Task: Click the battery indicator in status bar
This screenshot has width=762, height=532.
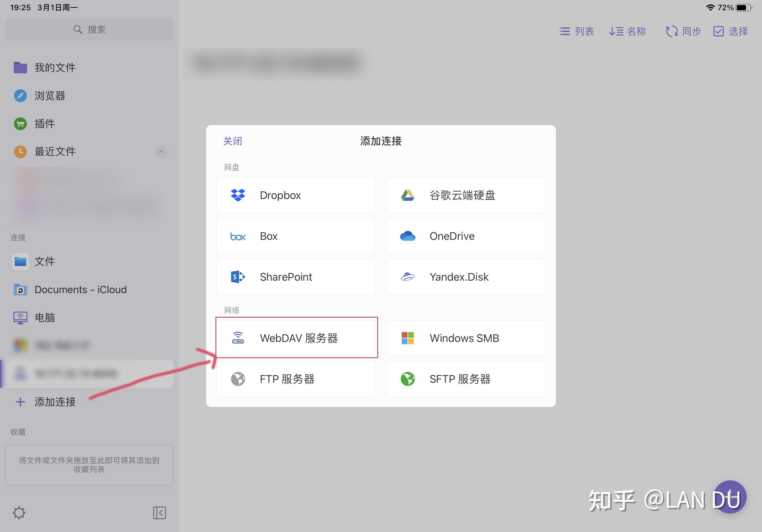Action: pos(744,7)
